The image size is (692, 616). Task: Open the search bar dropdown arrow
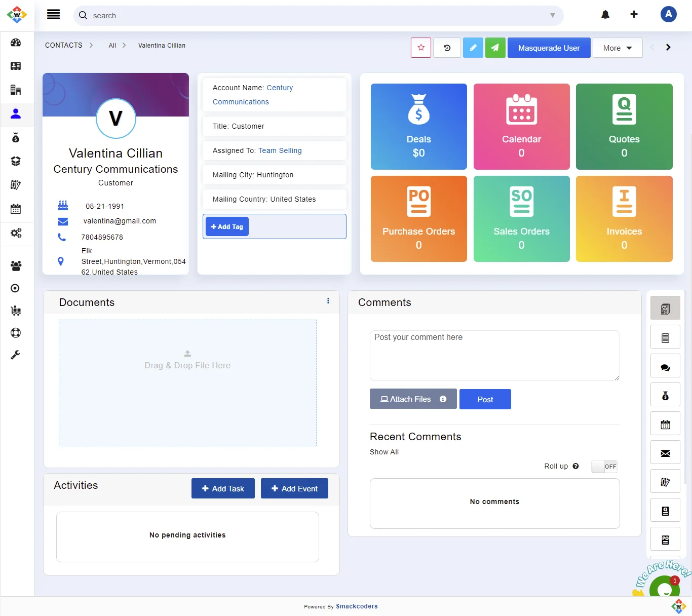pos(552,16)
